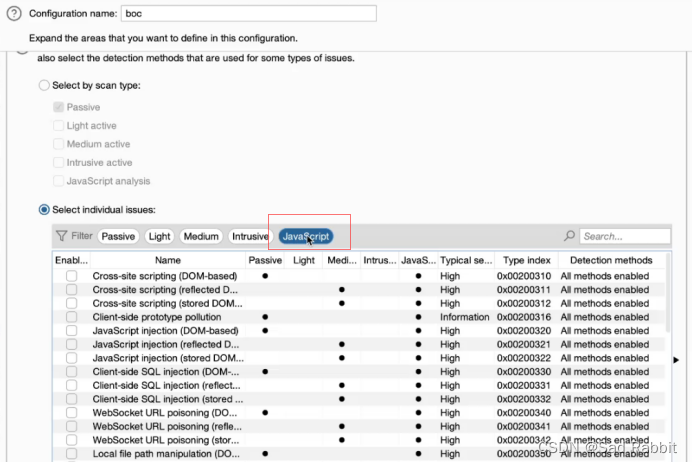Edit the Configuration name field
The height and width of the screenshot is (463, 692).
coord(249,14)
